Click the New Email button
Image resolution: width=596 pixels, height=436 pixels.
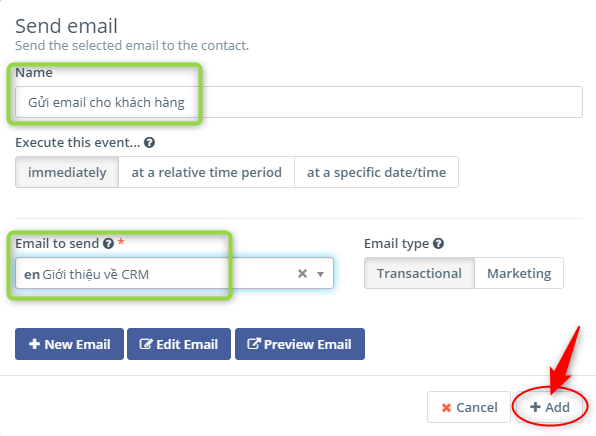pyautogui.click(x=70, y=344)
